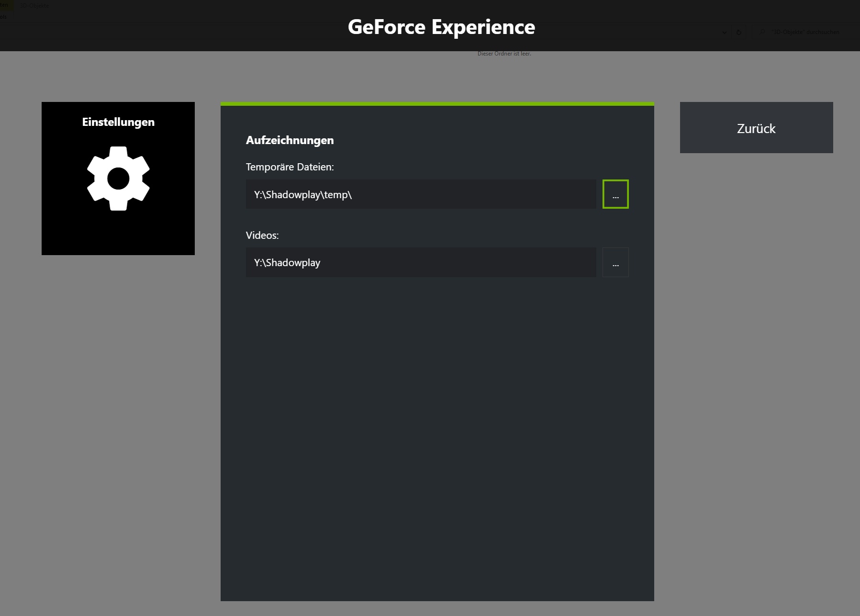Click the Videos Y:\Shadowplay path field
The width and height of the screenshot is (860, 616).
[x=421, y=262]
